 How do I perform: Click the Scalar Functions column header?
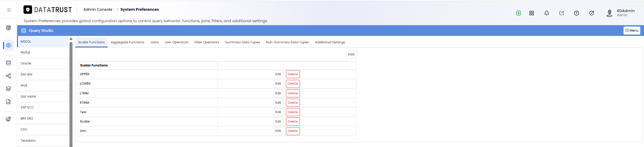point(148,65)
